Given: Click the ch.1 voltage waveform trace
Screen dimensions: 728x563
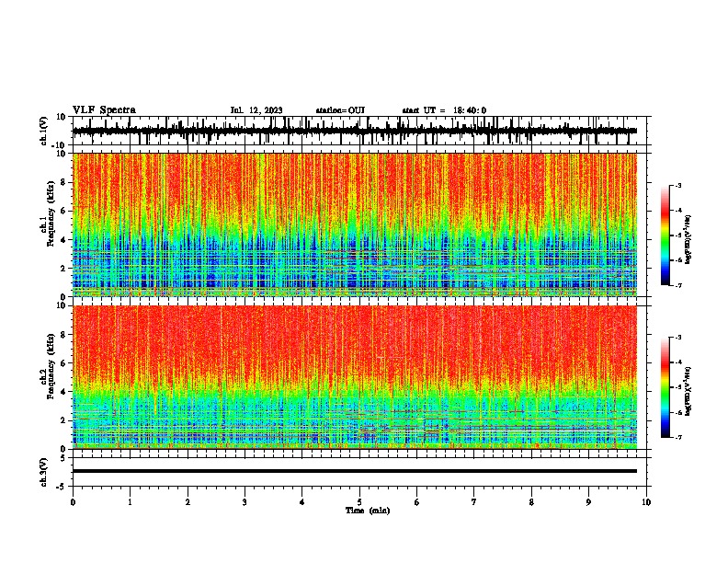Looking at the screenshot, I should pyautogui.click(x=355, y=131).
